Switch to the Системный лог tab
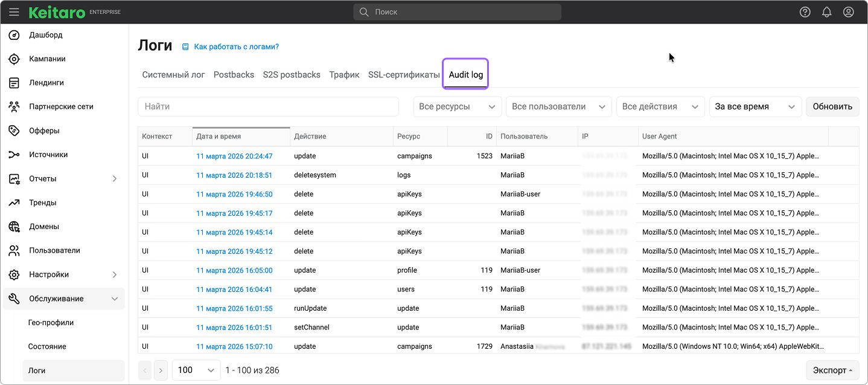Viewport: 868px width, 385px height. (x=173, y=75)
